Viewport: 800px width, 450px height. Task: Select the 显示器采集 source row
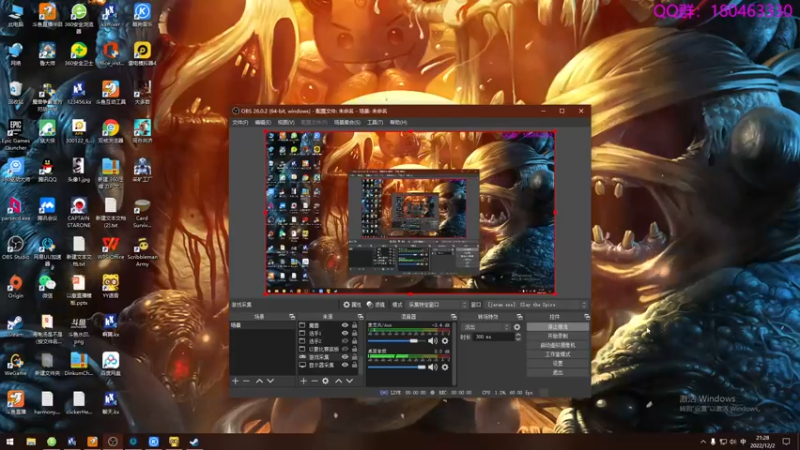(x=328, y=365)
